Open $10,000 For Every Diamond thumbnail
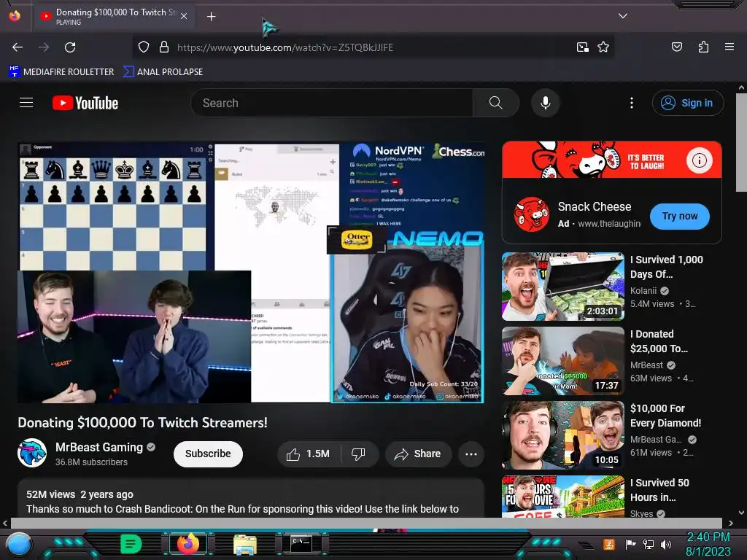The width and height of the screenshot is (747, 560). click(563, 435)
